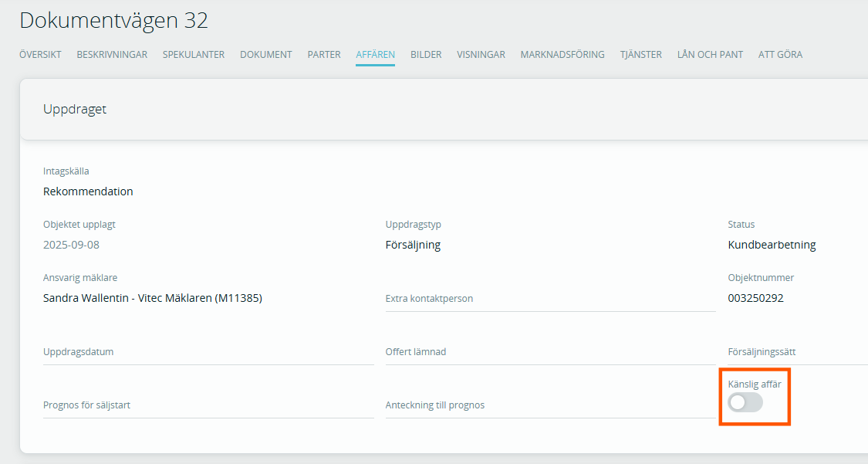Click the date 2025-09-08

tap(72, 245)
